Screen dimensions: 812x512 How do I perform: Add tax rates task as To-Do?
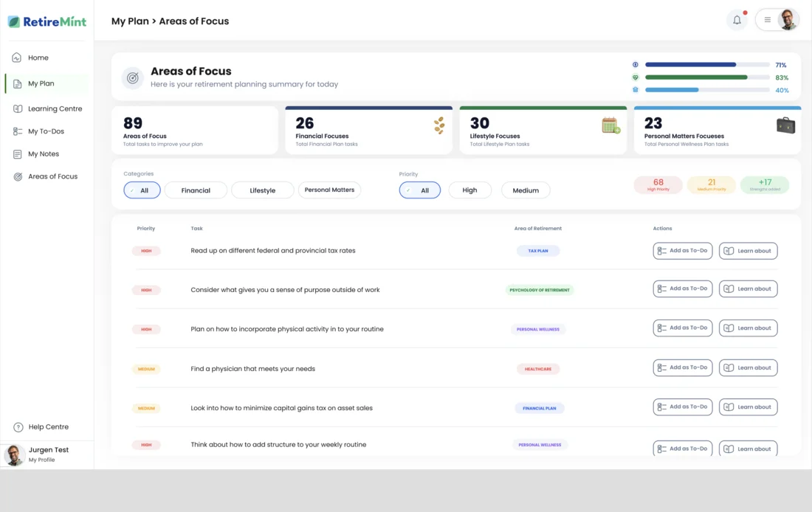pyautogui.click(x=683, y=251)
